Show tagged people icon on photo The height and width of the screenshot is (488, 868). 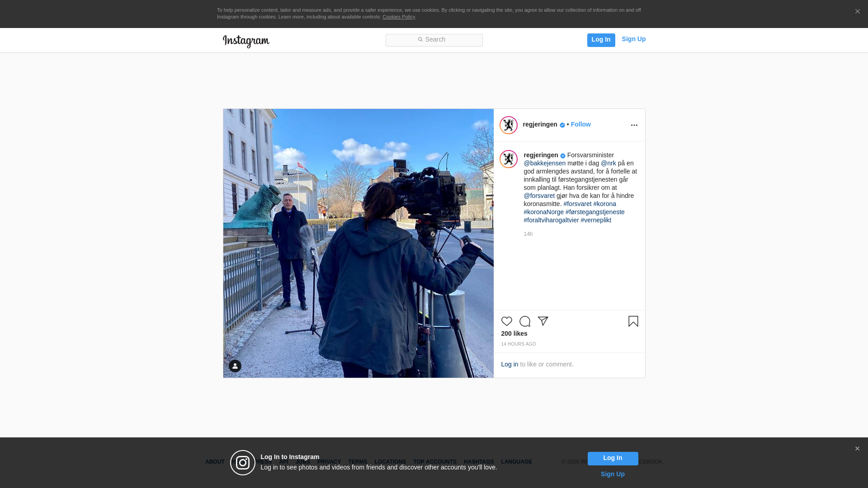tap(235, 366)
